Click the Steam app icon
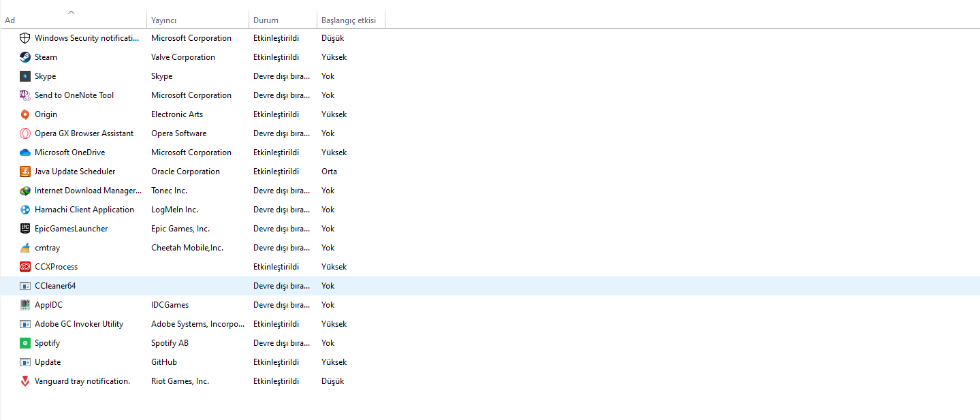The width and height of the screenshot is (980, 420). pos(25,57)
